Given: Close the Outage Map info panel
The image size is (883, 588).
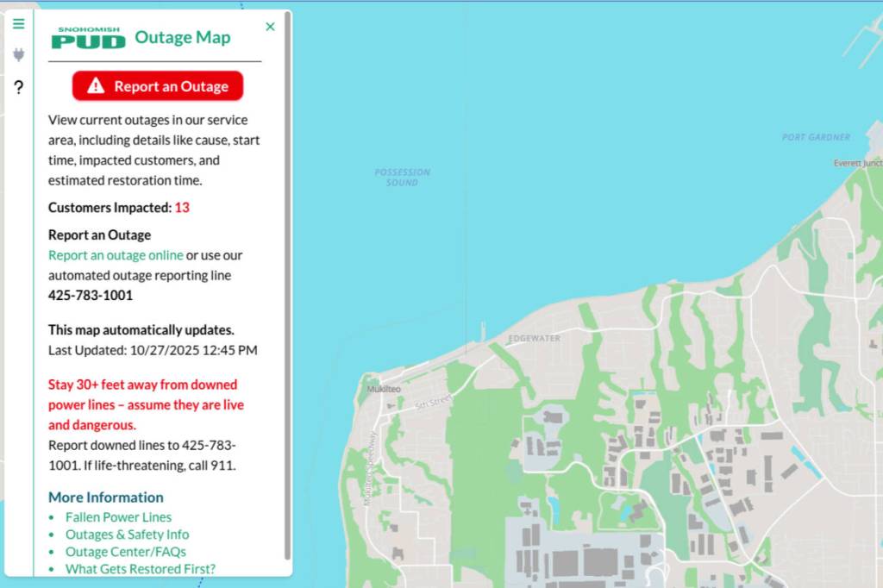Looking at the screenshot, I should pos(270,27).
